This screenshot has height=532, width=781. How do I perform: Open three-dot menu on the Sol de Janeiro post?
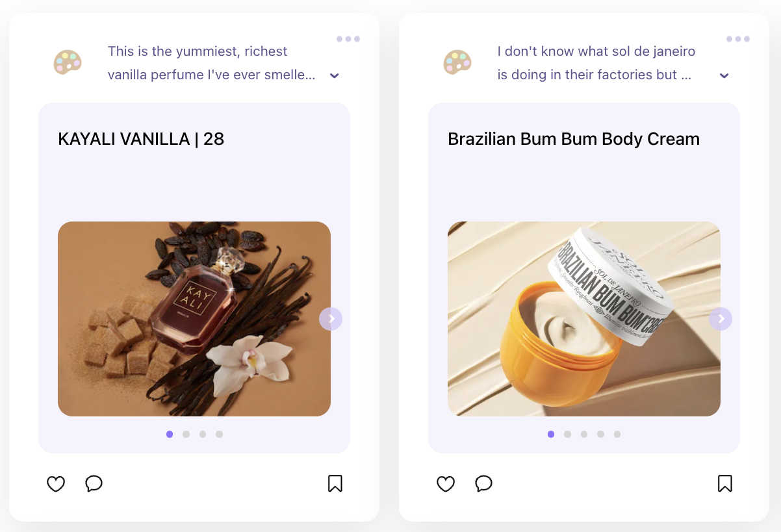[738, 39]
